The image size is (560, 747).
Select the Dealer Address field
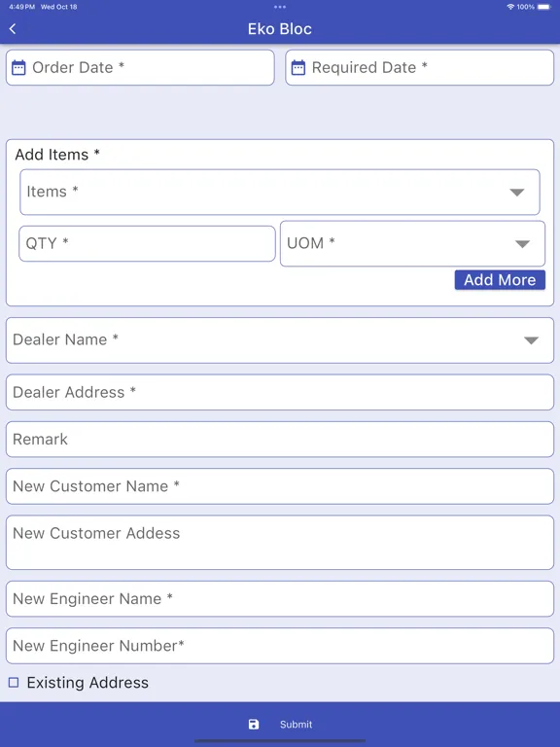pos(280,392)
